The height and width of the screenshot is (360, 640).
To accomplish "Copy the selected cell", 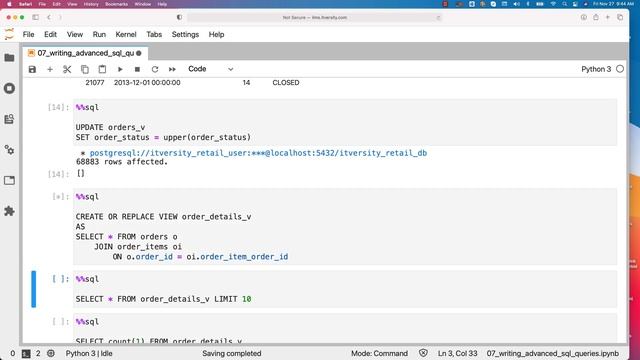I will pos(84,69).
